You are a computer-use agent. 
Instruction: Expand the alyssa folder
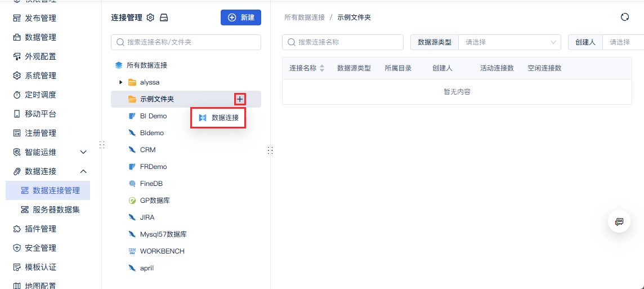click(x=120, y=82)
